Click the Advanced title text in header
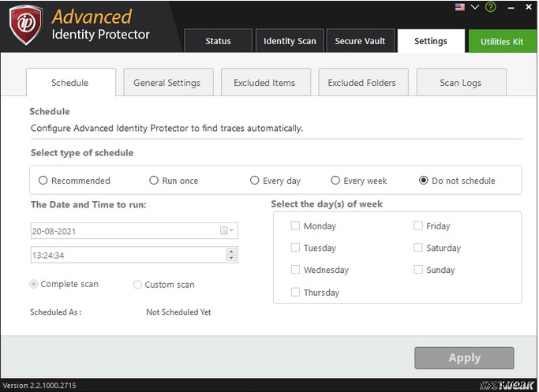The width and height of the screenshot is (539, 392). pyautogui.click(x=92, y=17)
